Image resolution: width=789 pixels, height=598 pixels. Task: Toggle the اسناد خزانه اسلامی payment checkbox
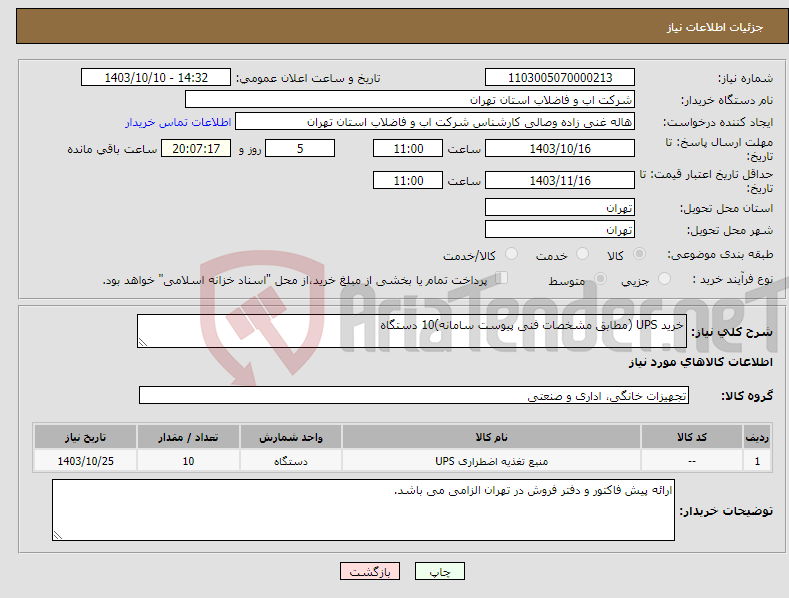point(502,277)
